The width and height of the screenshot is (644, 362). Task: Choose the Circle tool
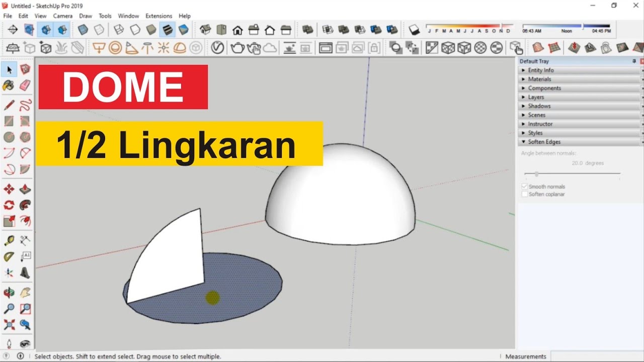9,137
